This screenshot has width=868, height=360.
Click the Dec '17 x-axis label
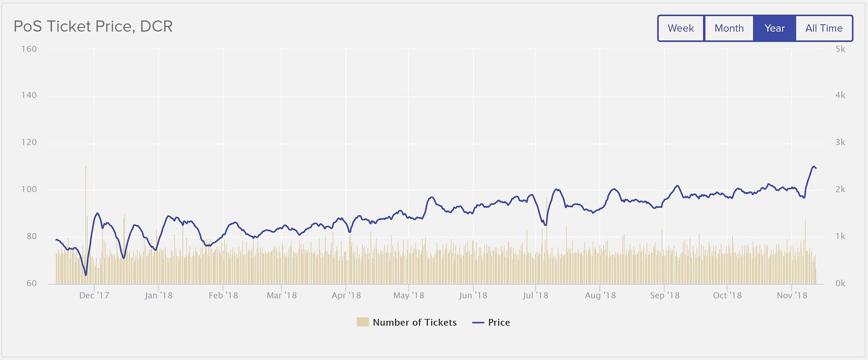94,295
